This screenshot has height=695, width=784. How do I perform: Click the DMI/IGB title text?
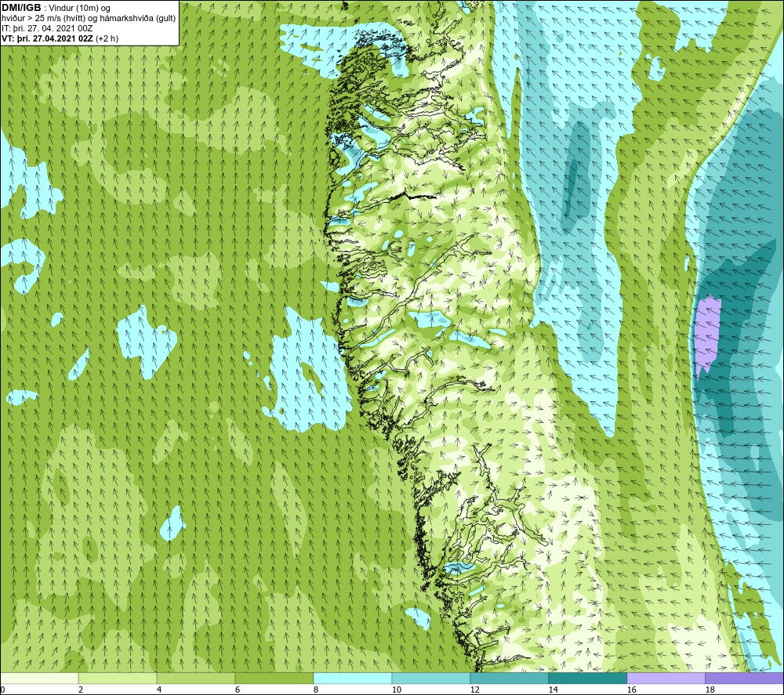coord(21,8)
